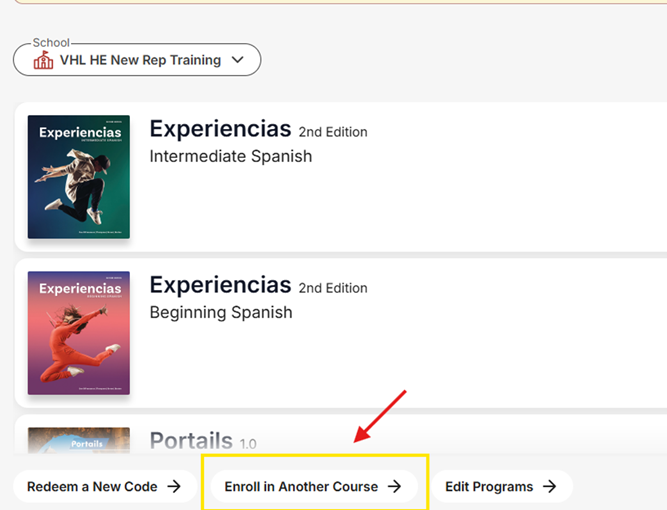Click 2nd Edition label of Beginning Spanish
Viewport: 667px width, 510px height.
pyautogui.click(x=333, y=288)
